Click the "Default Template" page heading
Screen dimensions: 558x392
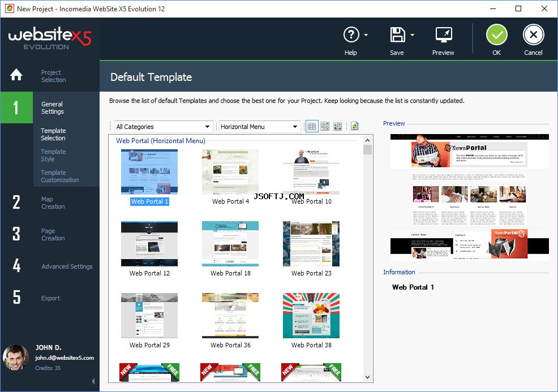(151, 77)
